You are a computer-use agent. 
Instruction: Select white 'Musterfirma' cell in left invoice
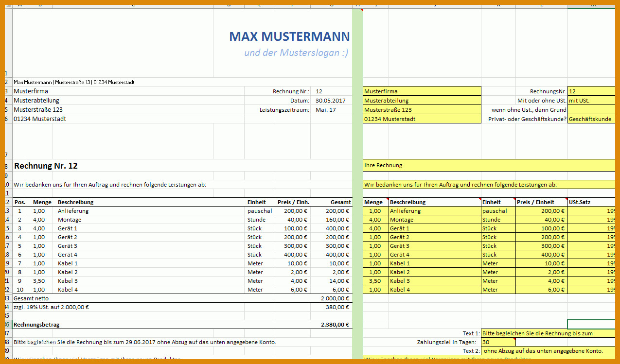coord(31,91)
